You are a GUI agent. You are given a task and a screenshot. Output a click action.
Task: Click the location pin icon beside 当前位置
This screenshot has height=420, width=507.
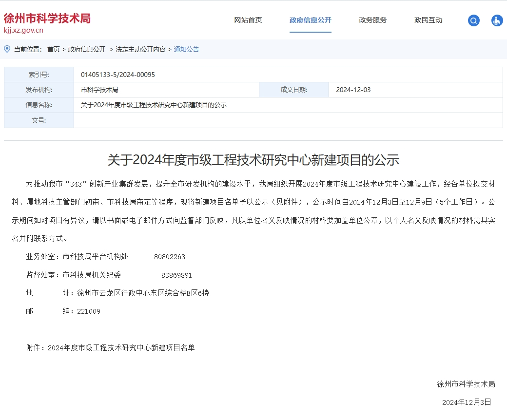point(7,49)
